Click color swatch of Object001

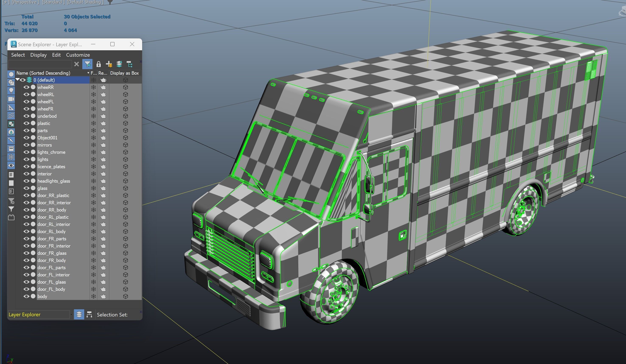coord(33,138)
